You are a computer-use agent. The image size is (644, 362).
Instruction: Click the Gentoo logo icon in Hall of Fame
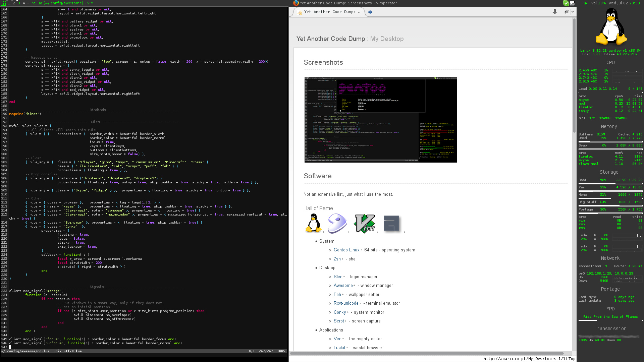coord(337,223)
